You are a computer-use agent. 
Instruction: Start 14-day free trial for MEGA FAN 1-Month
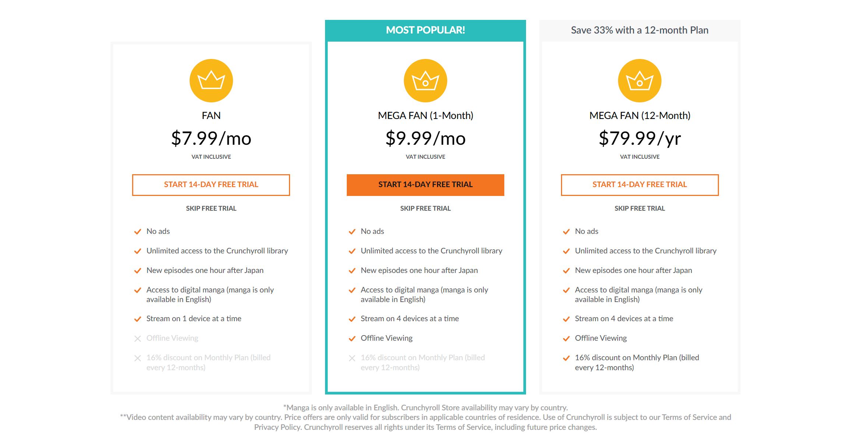click(x=425, y=185)
